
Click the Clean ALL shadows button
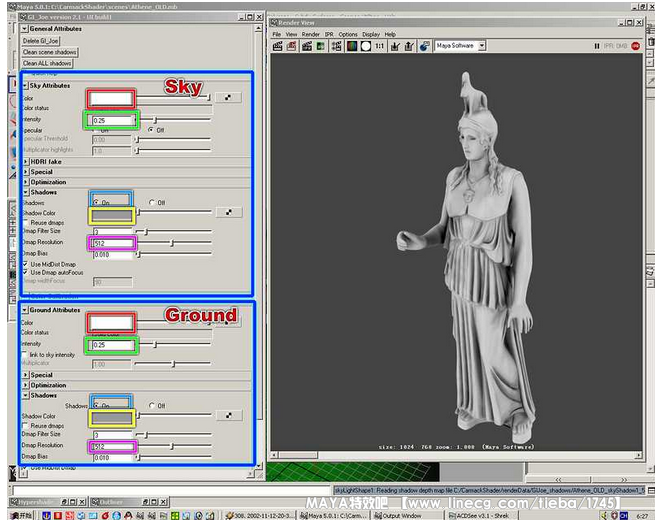click(x=47, y=63)
